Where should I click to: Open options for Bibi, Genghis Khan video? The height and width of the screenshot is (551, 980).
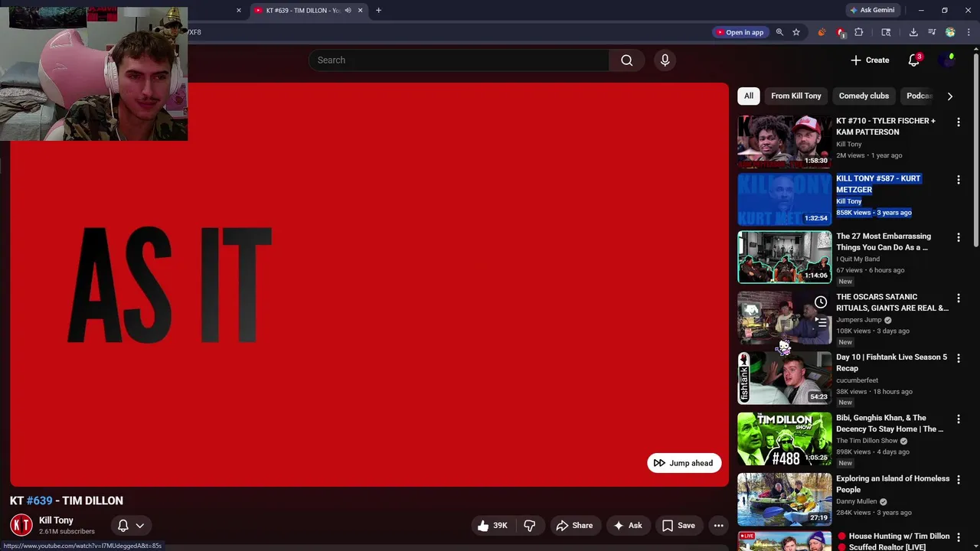958,419
